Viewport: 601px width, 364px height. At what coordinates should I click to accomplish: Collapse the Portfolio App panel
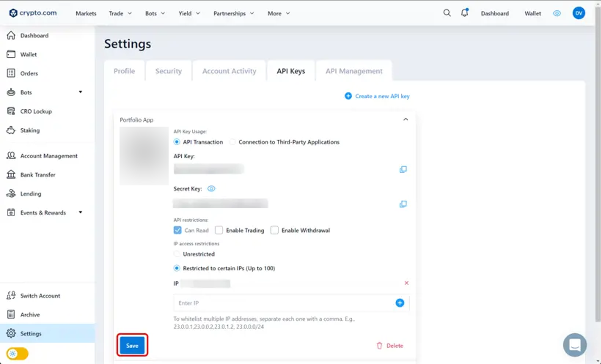tap(406, 119)
